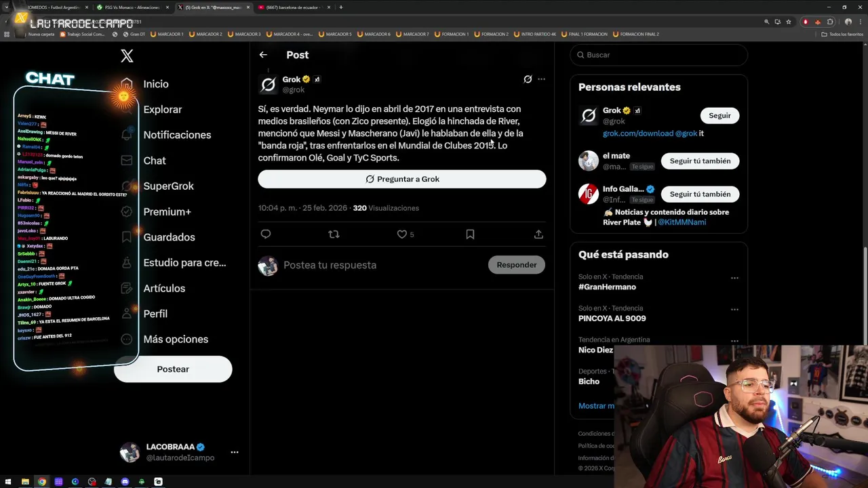Open the Más opciones menu item
The width and height of the screenshot is (868, 488).
(x=176, y=339)
